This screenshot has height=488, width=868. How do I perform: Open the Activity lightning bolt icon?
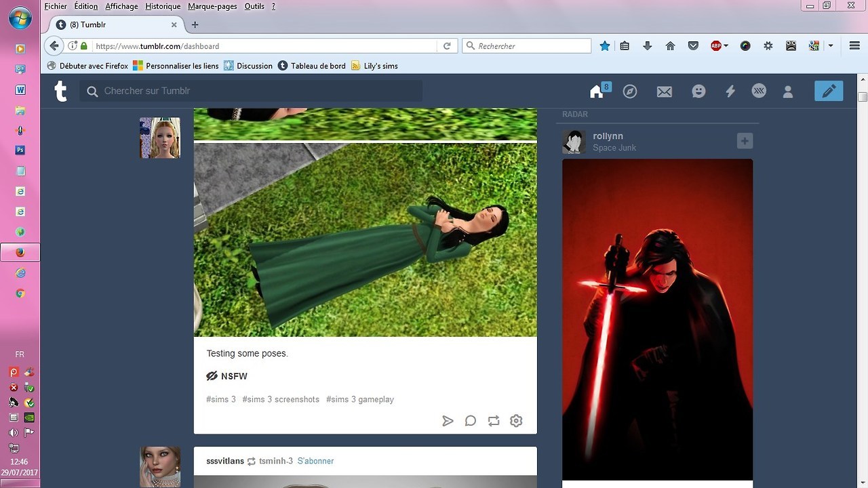pyautogui.click(x=730, y=91)
